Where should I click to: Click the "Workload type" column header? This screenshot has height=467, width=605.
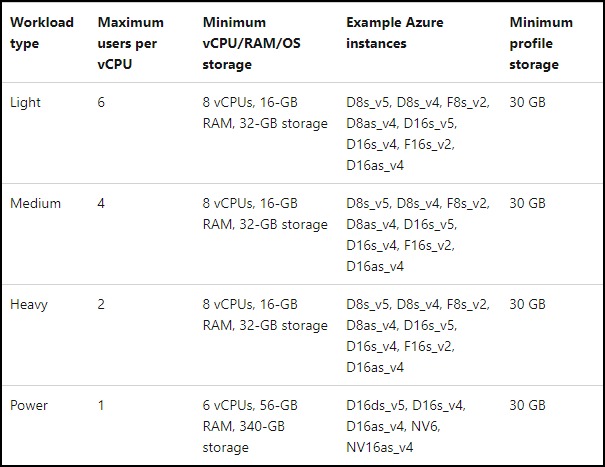click(x=41, y=32)
